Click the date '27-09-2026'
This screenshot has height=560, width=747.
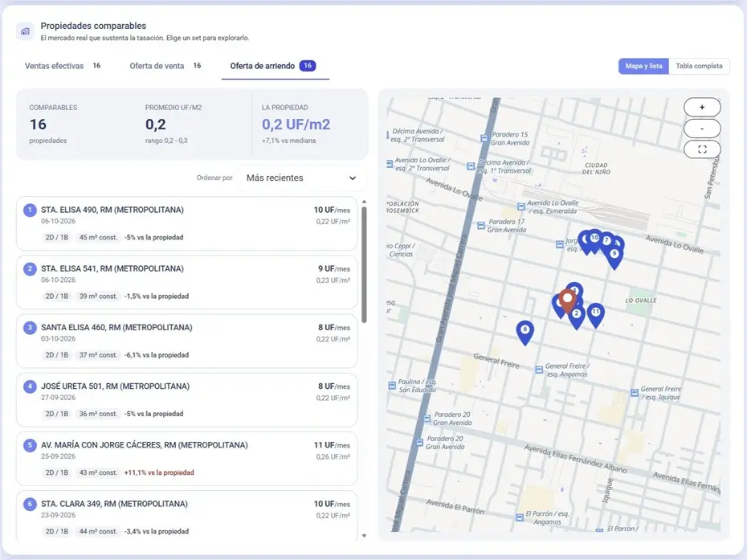[x=58, y=398]
